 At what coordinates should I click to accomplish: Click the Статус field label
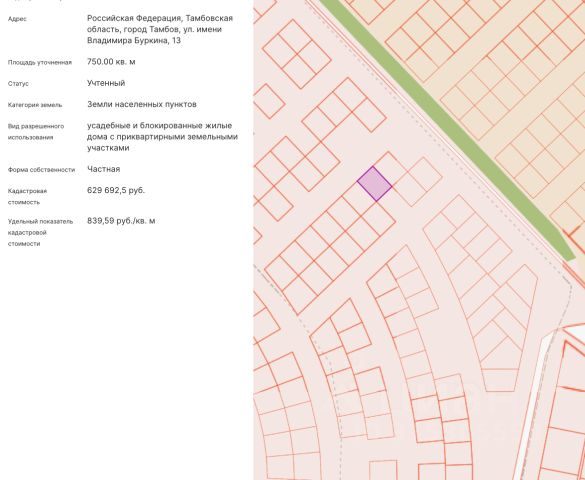[x=18, y=84]
